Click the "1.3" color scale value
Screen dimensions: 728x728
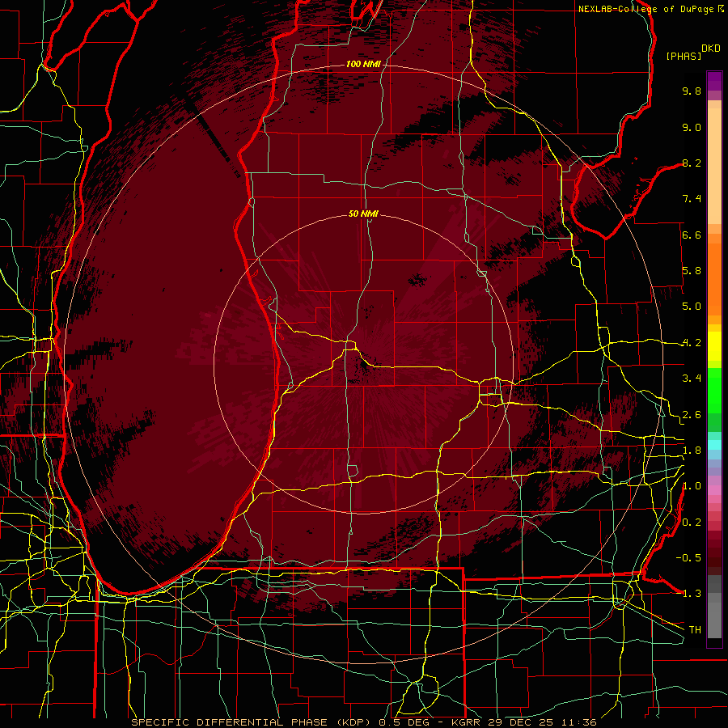click(x=692, y=594)
